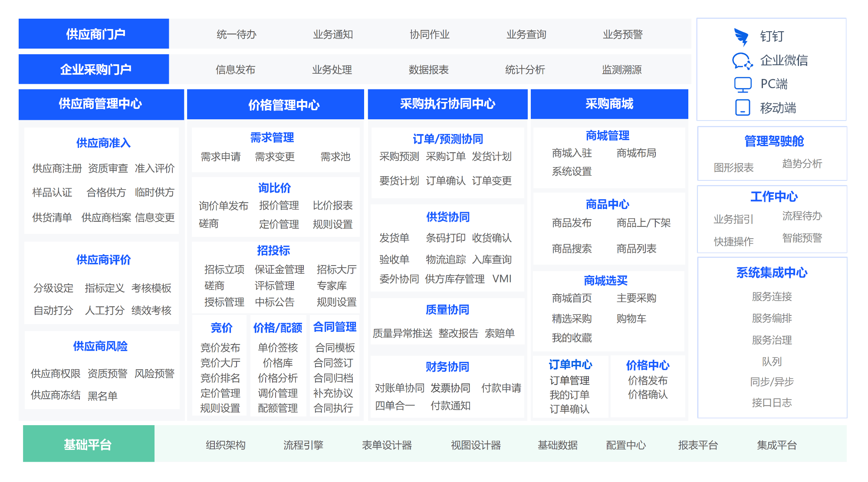Click 统一待办 in supplier portal row
Viewport: 868px width, 482px height.
(237, 34)
